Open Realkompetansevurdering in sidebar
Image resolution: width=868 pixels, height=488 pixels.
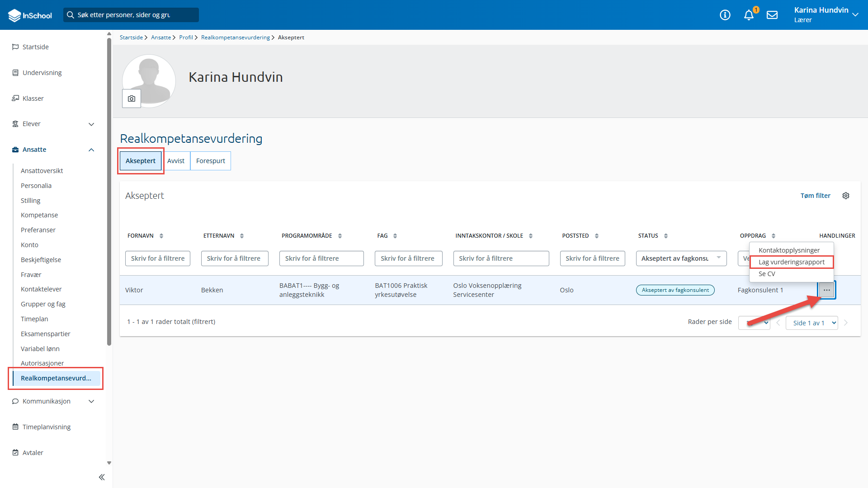[56, 378]
